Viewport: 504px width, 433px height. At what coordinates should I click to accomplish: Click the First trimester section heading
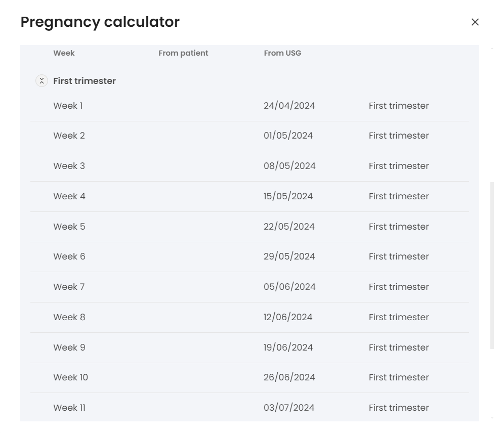coord(85,81)
